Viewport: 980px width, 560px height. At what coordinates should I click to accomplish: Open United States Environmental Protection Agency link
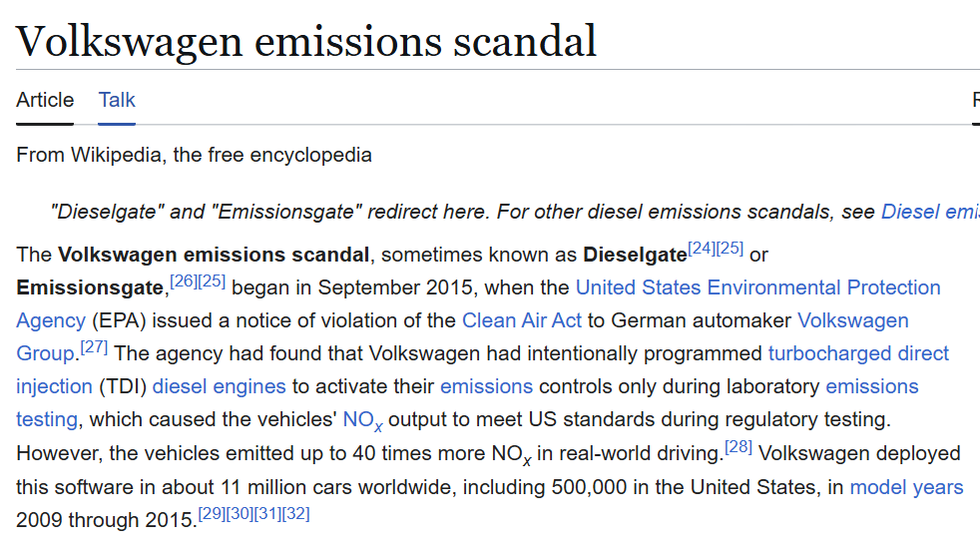757,287
